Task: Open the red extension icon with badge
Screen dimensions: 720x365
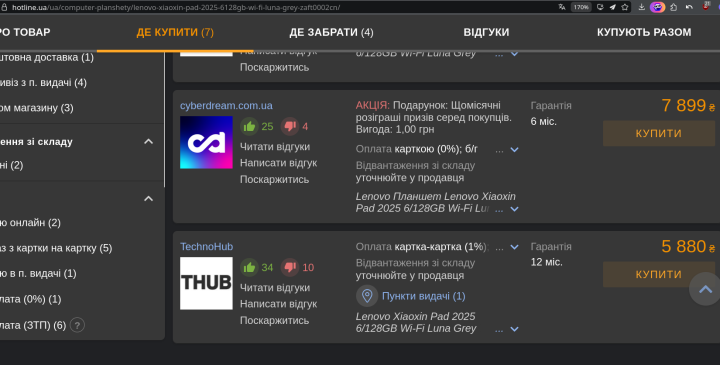Action: coord(706,6)
